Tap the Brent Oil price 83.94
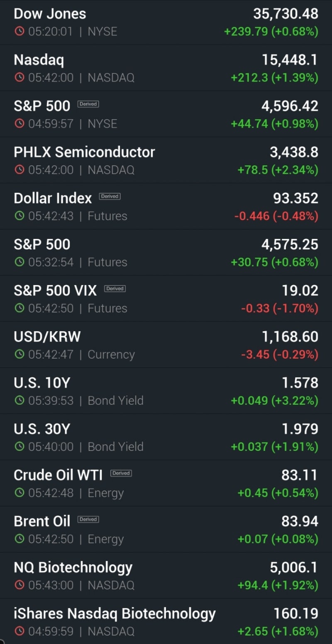 pos(300,521)
